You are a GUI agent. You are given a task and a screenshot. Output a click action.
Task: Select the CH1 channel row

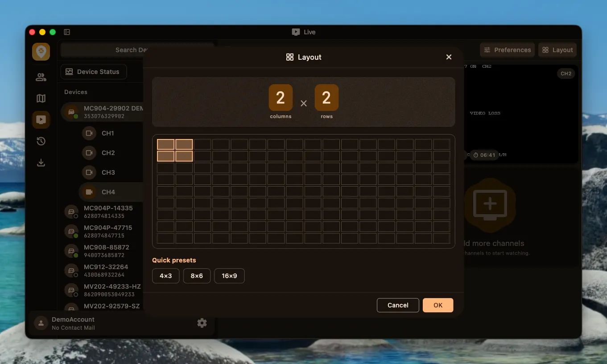click(x=111, y=133)
